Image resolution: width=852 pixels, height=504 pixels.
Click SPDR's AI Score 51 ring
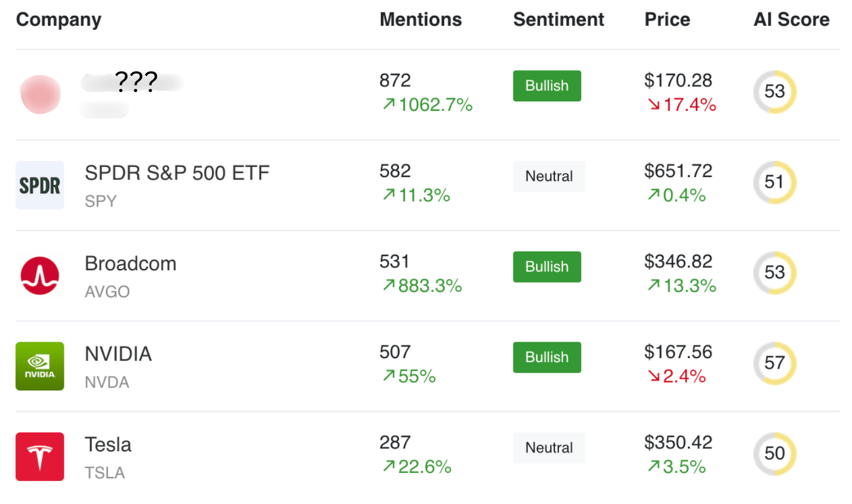pyautogui.click(x=774, y=182)
